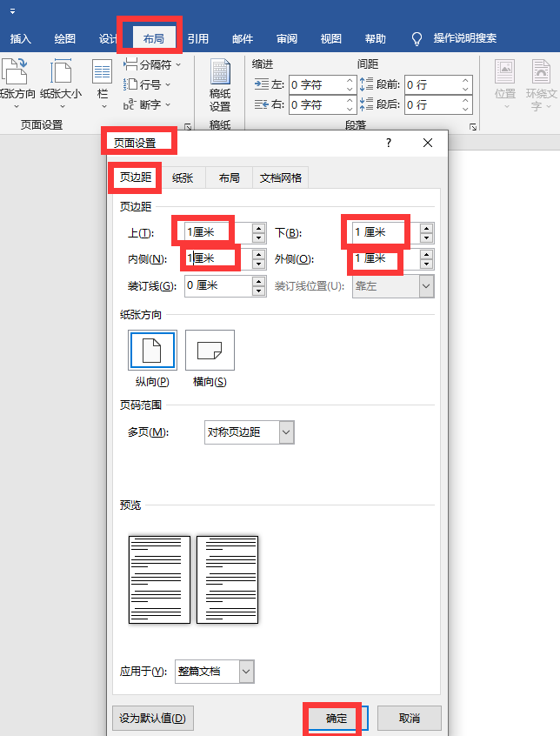Click the 设为默认值(D) button
The height and width of the screenshot is (736, 560).
coord(153,718)
